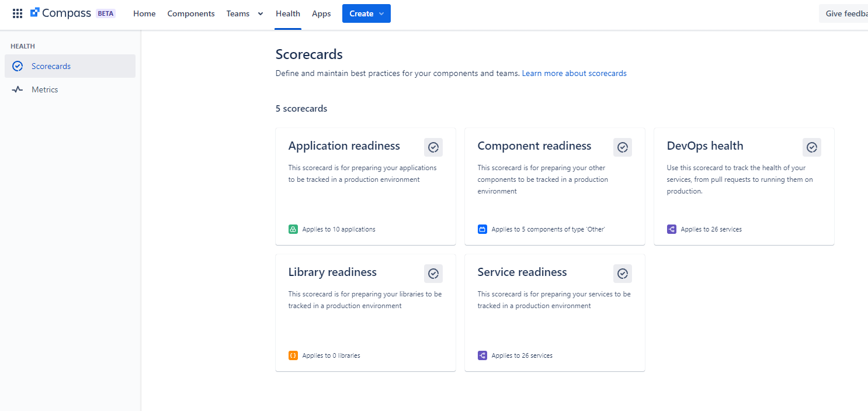Click the '5 scorecards' count text
This screenshot has width=868, height=411.
click(x=301, y=109)
